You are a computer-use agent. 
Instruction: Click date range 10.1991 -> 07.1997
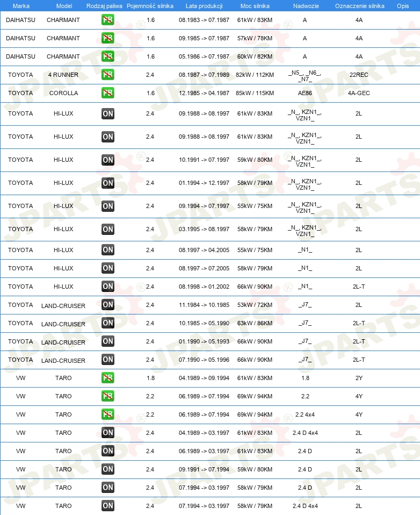pos(204,160)
